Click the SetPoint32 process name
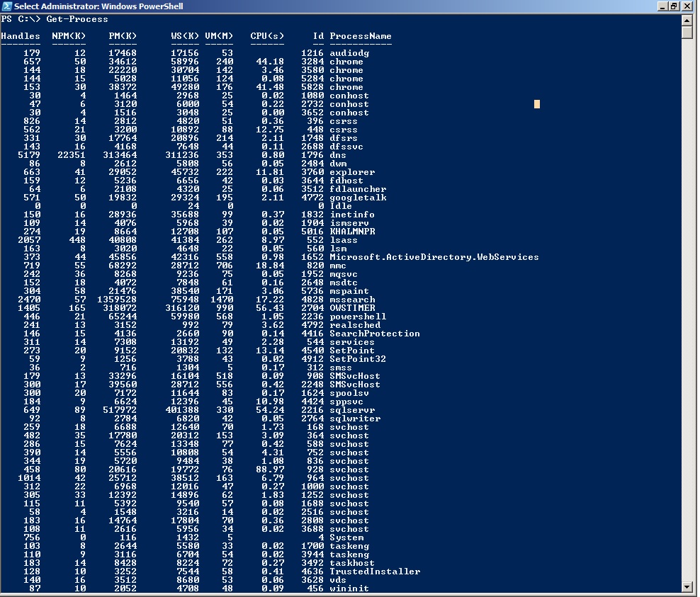 tap(358, 359)
